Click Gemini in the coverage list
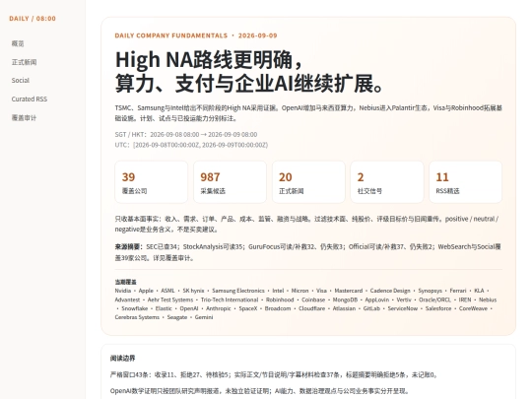The height and width of the screenshot is (399, 532). click(x=204, y=317)
